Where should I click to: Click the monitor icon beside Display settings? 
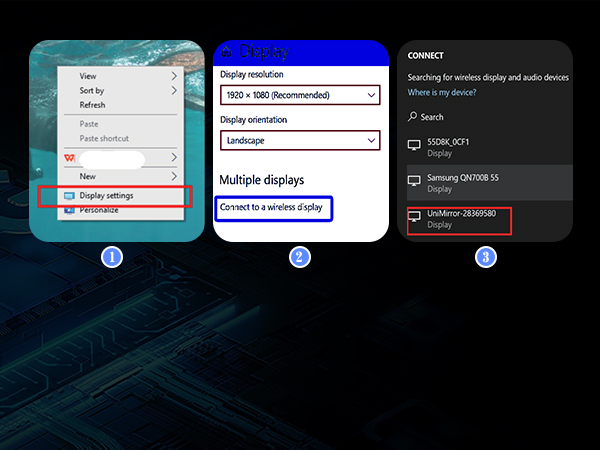(69, 195)
